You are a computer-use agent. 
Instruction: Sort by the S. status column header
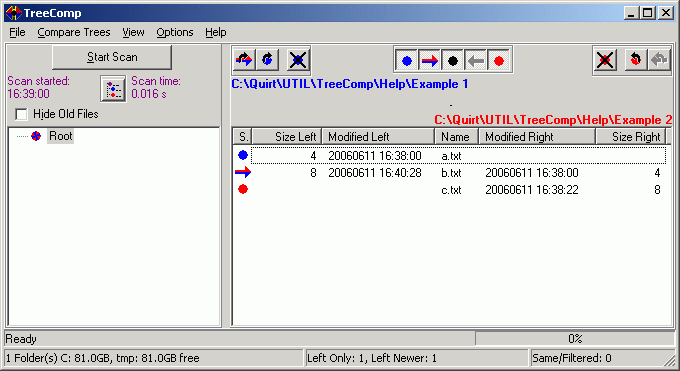pos(243,137)
